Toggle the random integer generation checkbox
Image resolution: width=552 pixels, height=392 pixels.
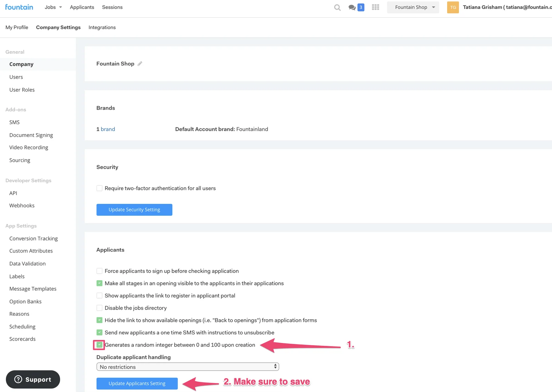coord(99,345)
